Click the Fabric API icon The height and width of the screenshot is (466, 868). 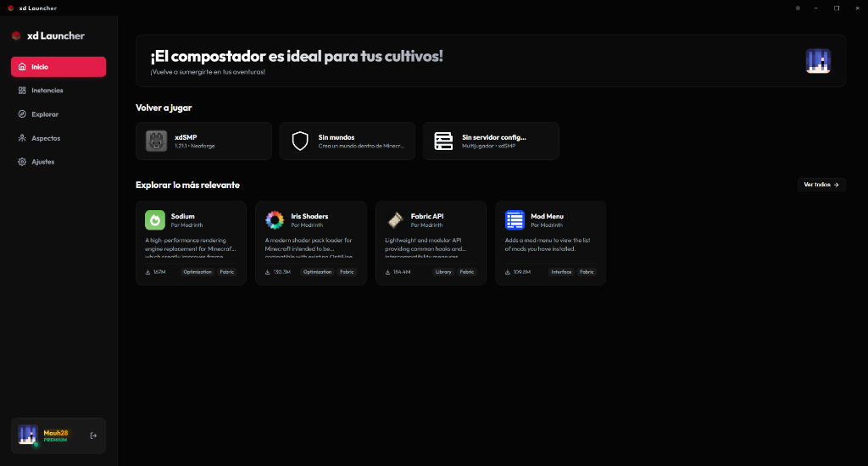[395, 220]
